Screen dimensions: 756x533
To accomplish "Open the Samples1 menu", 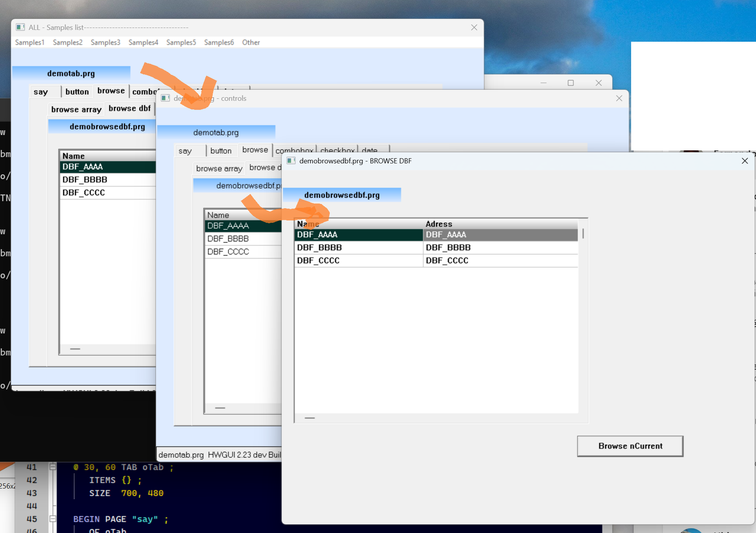I will point(30,43).
